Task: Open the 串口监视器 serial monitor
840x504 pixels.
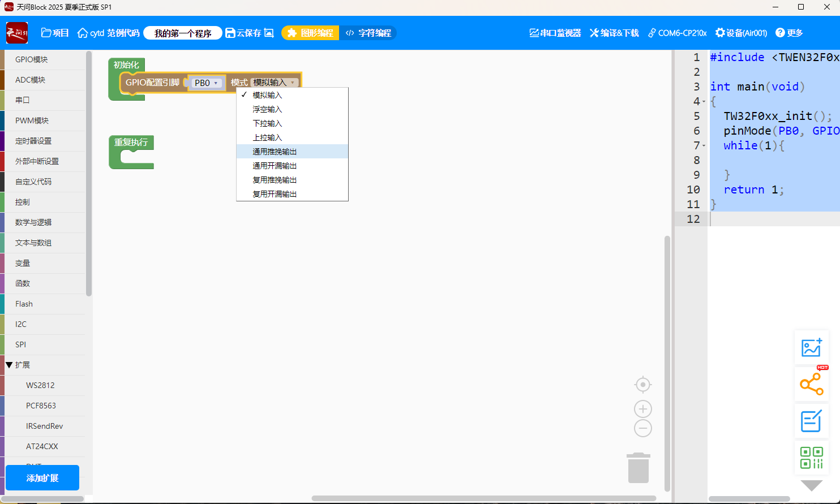Action: pyautogui.click(x=555, y=33)
